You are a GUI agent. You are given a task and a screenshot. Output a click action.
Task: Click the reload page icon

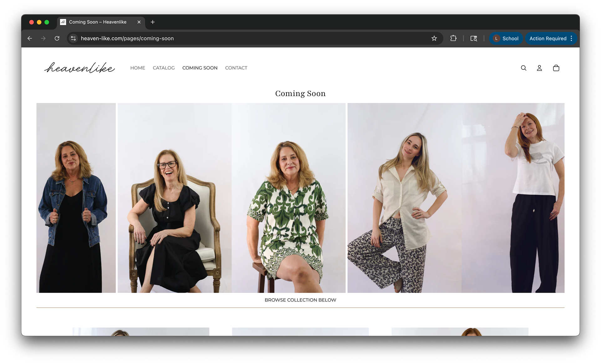57,38
